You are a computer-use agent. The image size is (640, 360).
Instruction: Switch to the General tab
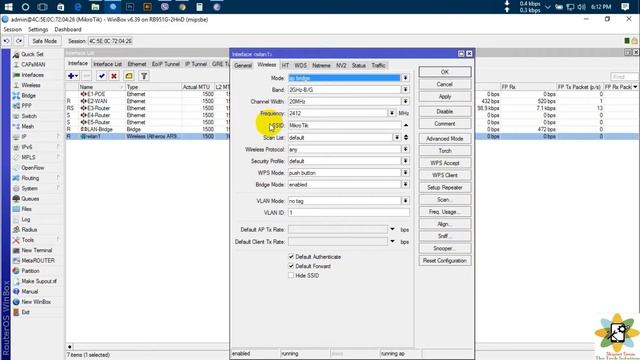(243, 65)
